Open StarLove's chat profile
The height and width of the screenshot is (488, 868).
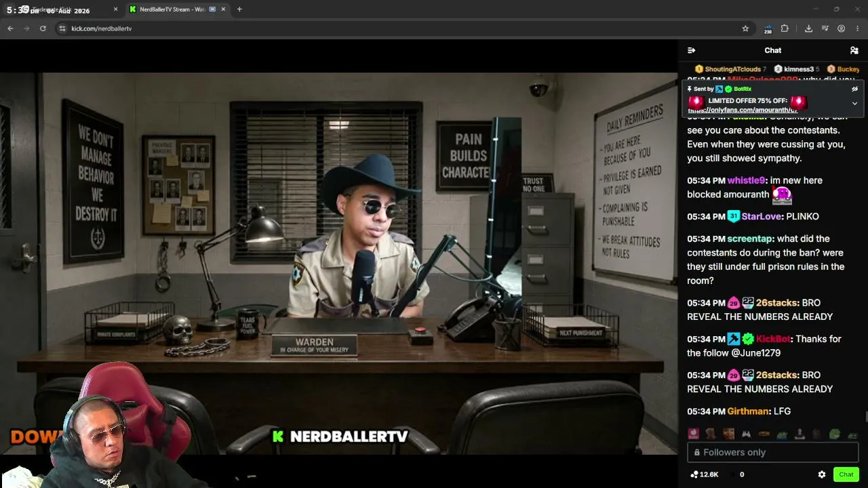[x=761, y=216]
